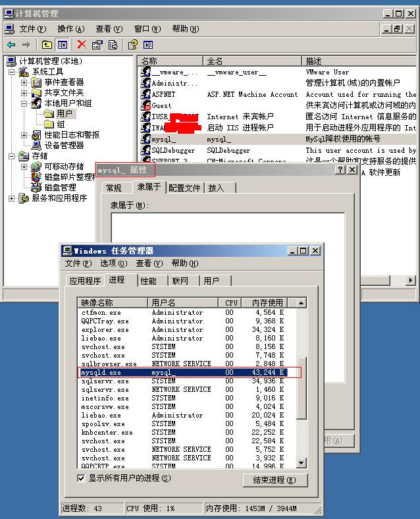Click the Disk Management (磁盘管理) icon
The width and height of the screenshot is (420, 519).
[36, 187]
